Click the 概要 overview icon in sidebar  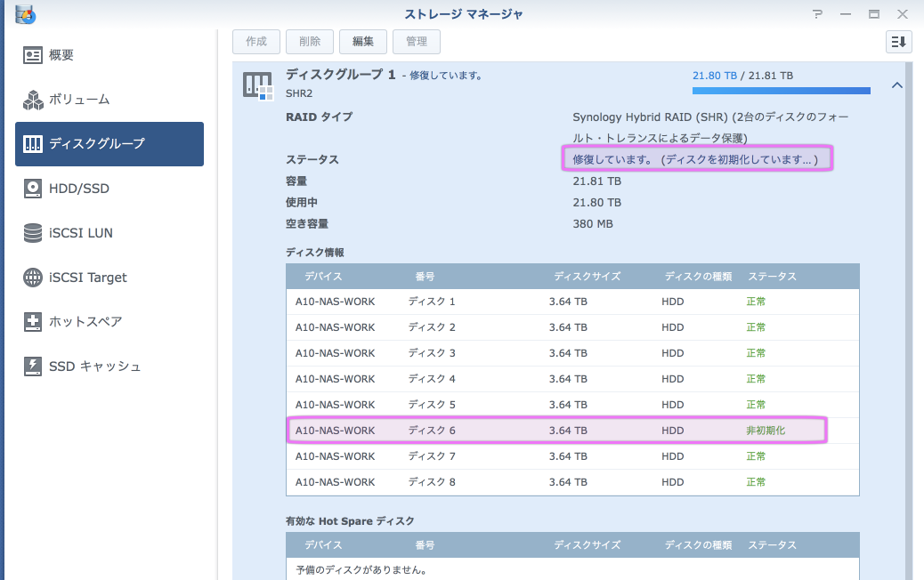(x=33, y=55)
